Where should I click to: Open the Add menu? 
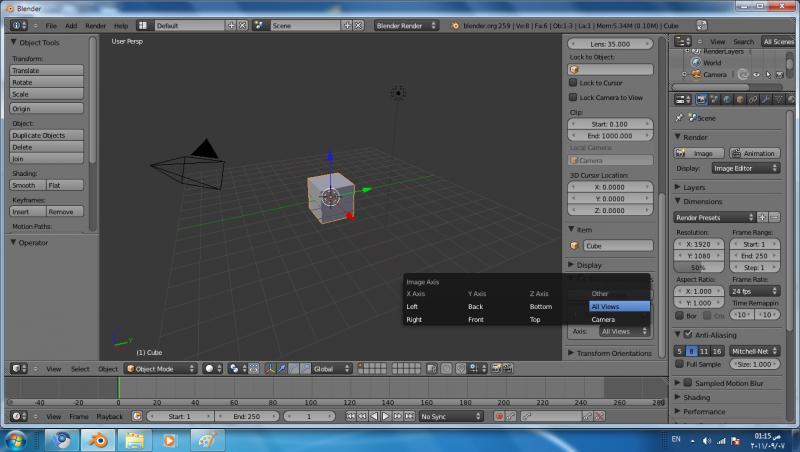coord(71,26)
